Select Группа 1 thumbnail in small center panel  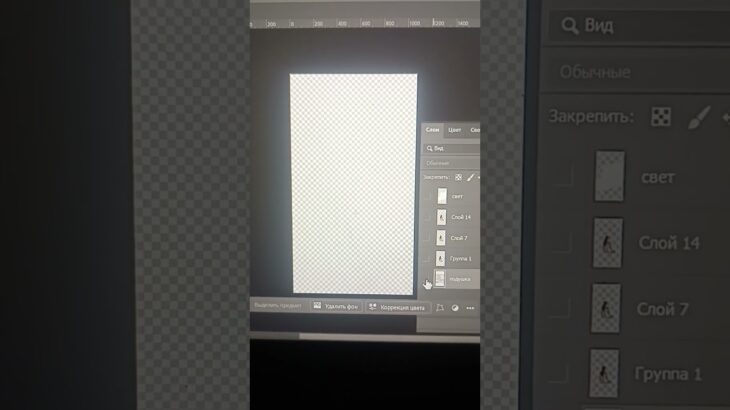tap(440, 258)
